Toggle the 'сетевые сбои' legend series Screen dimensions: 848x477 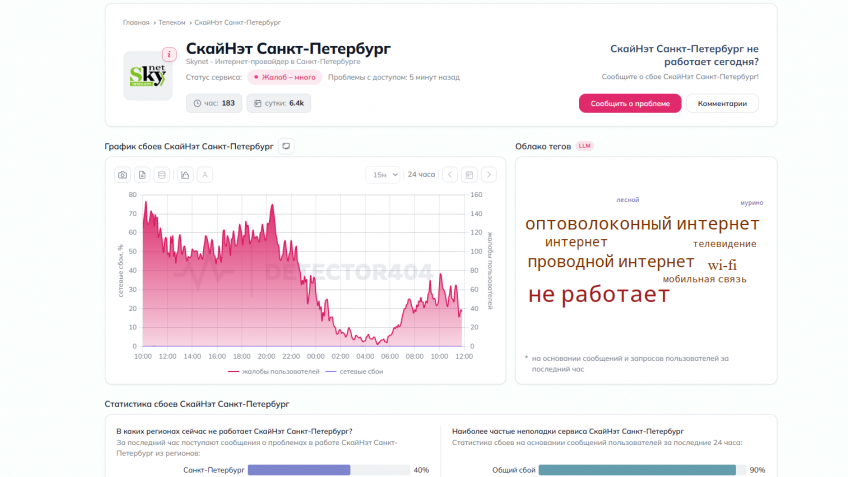(354, 372)
